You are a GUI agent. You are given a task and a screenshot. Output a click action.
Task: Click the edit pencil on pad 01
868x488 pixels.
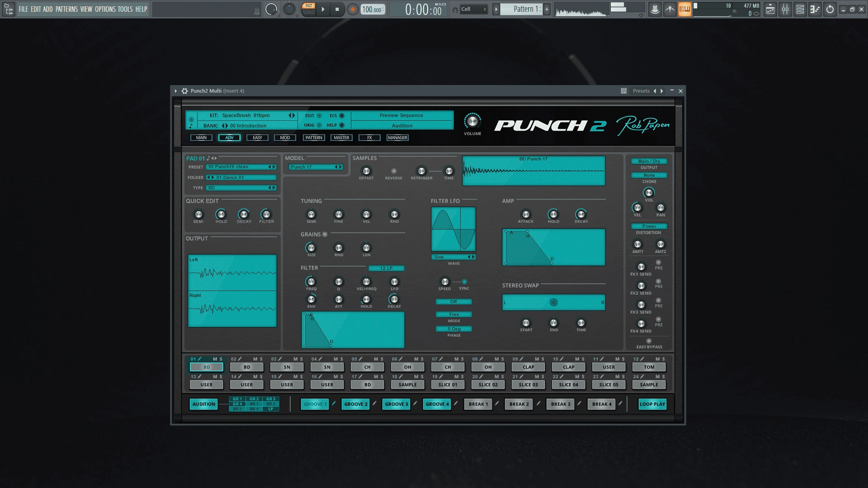[x=200, y=359]
